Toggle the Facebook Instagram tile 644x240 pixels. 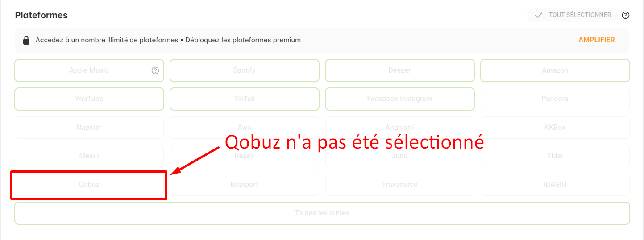pos(399,99)
